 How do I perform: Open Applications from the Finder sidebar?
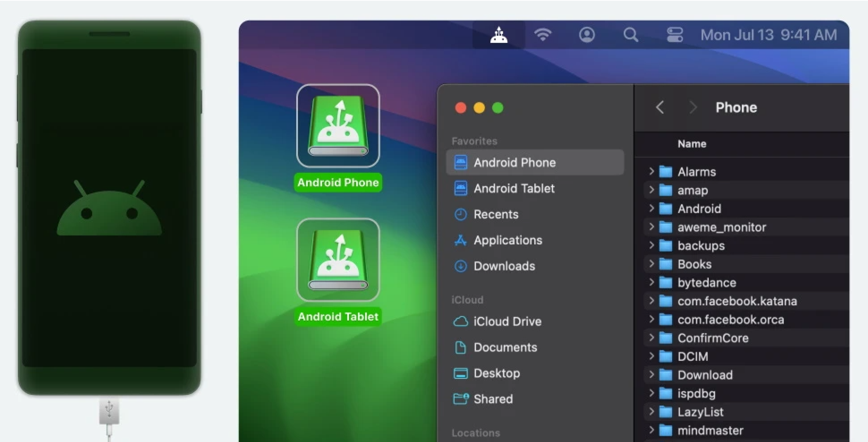click(x=508, y=240)
